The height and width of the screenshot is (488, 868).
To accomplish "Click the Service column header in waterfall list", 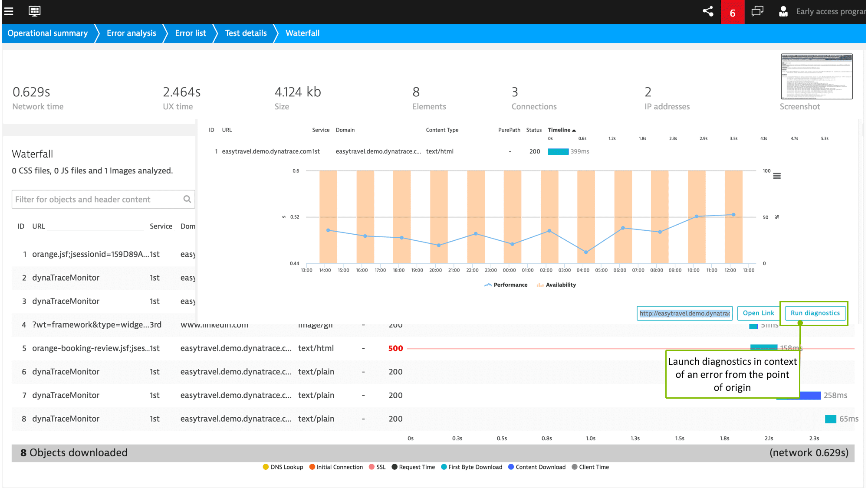I will [161, 226].
